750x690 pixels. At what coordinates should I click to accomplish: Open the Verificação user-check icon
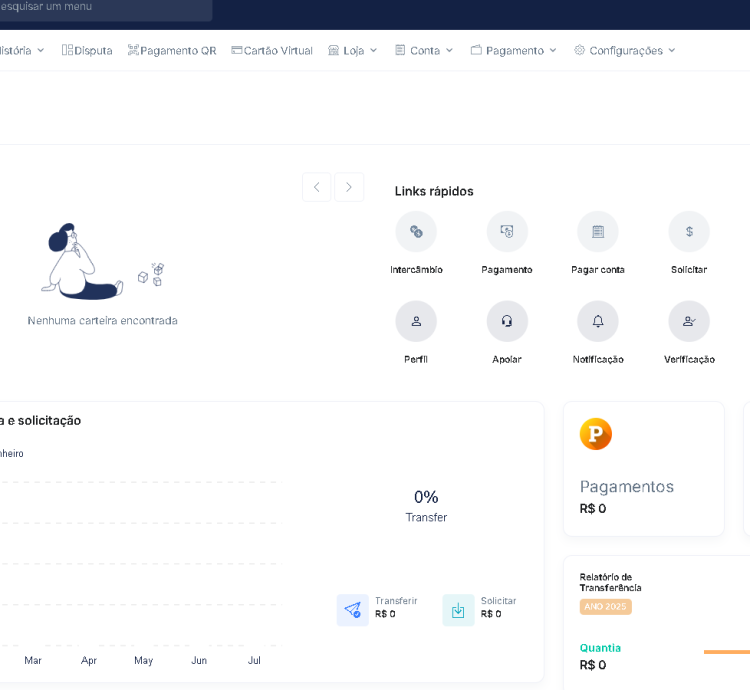click(689, 321)
